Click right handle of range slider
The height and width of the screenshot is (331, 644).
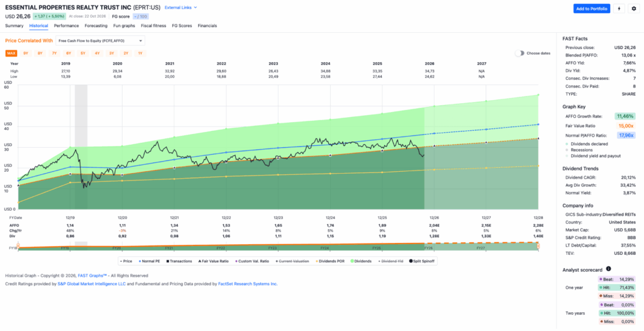tap(538, 246)
